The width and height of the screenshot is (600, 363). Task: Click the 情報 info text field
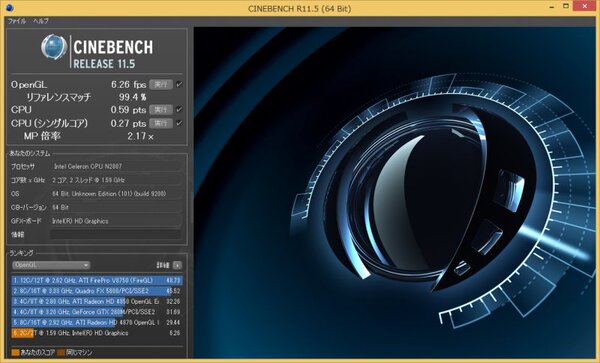coord(116,234)
